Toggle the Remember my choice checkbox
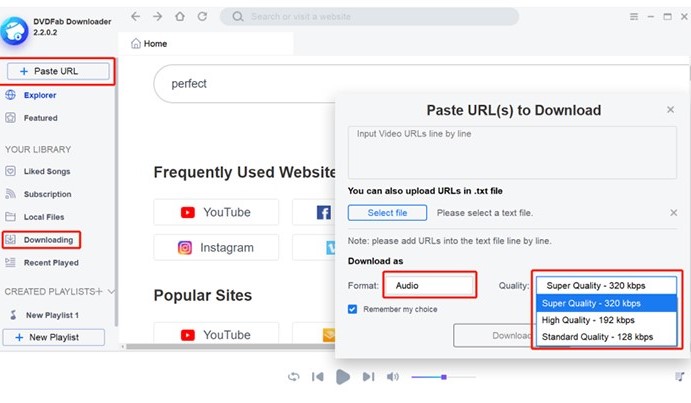The image size is (691, 403). pyautogui.click(x=353, y=309)
